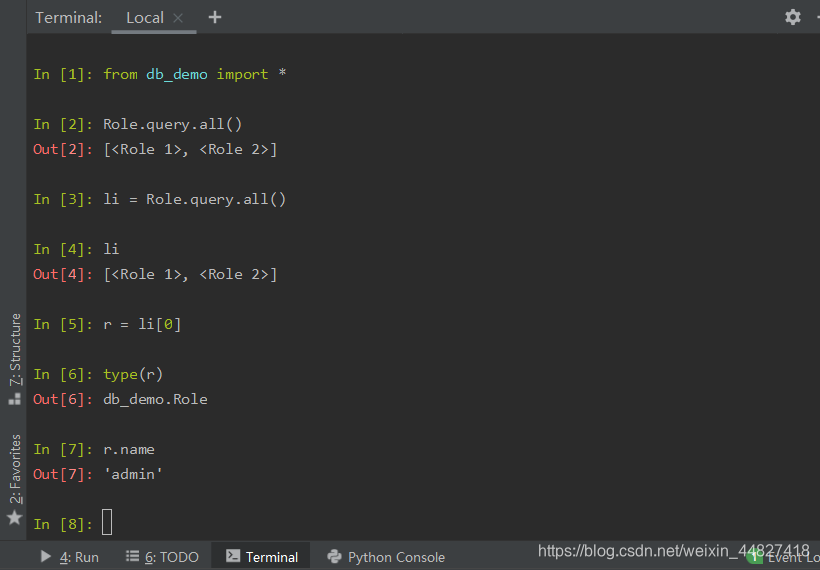Open the 4: Run tool window

(70, 557)
